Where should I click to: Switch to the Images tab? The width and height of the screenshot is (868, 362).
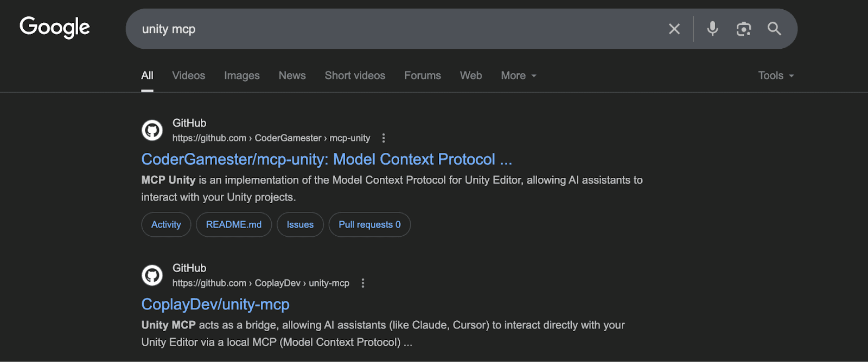(x=241, y=76)
